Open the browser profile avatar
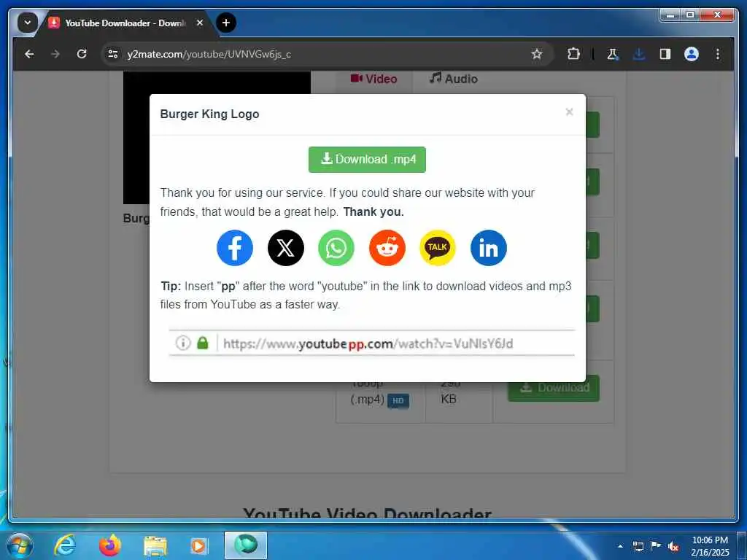 (x=692, y=54)
